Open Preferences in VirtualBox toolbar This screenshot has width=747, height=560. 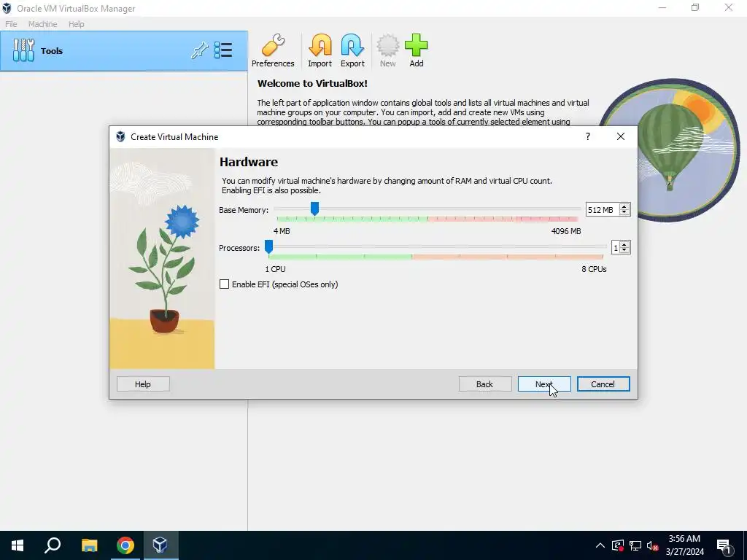[x=273, y=50]
